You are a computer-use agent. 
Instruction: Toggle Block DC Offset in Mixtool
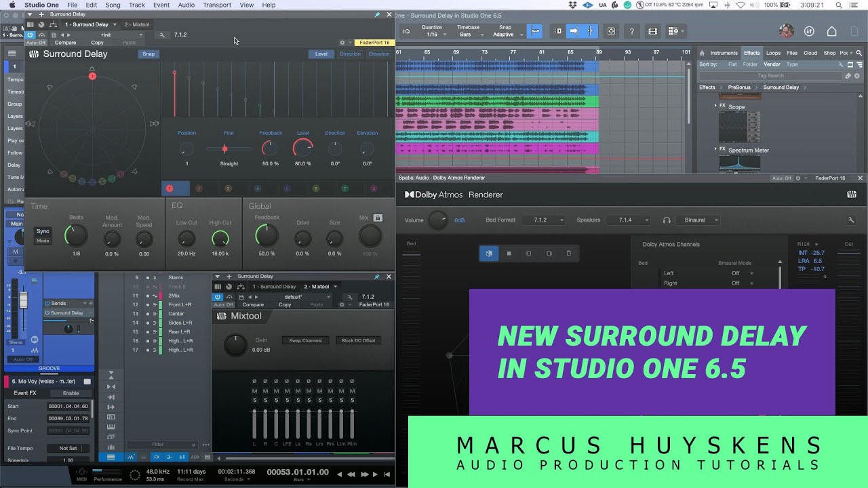tap(359, 340)
